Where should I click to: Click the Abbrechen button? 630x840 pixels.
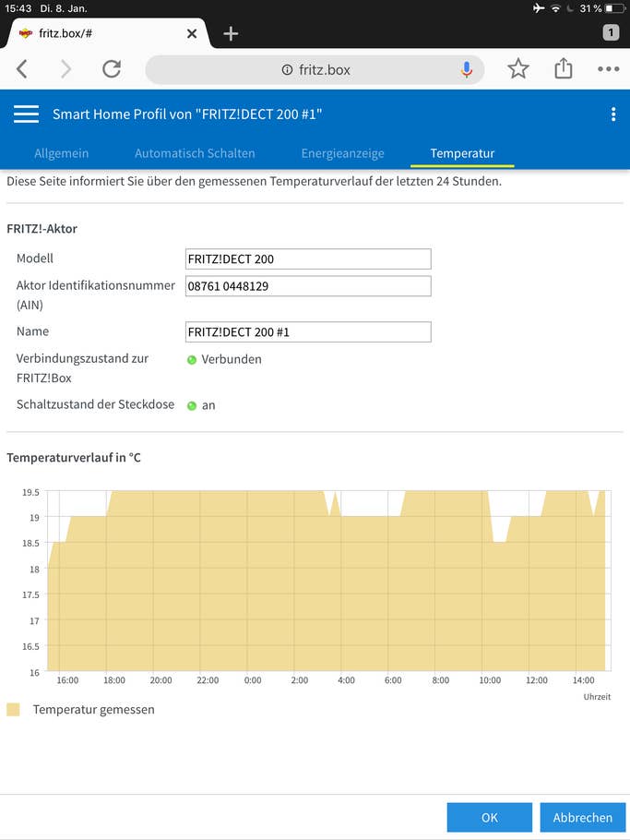click(583, 818)
